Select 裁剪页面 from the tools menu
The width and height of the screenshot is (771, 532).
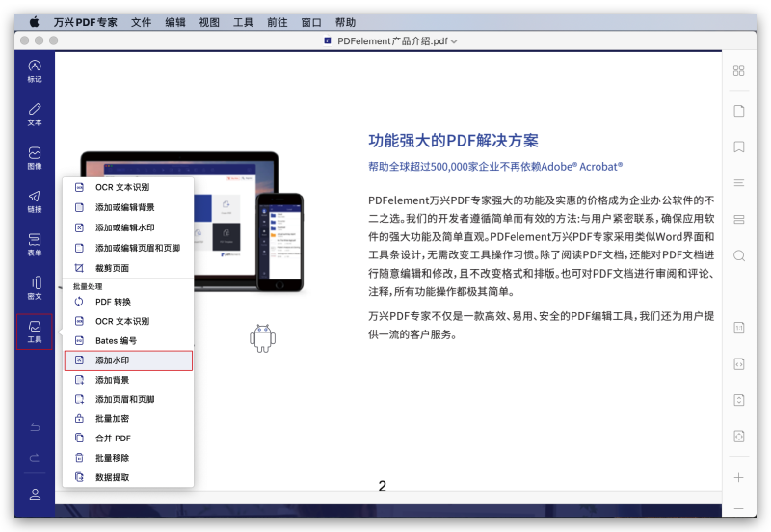coord(116,267)
